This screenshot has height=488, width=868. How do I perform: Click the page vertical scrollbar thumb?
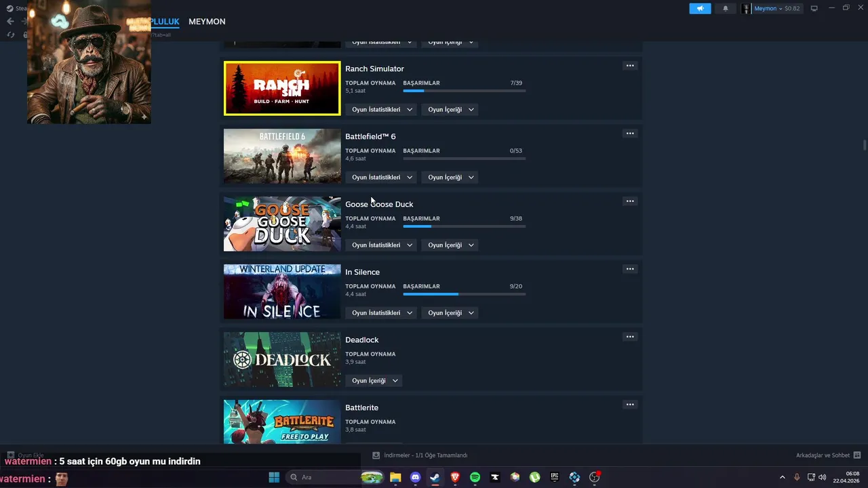[x=864, y=146]
